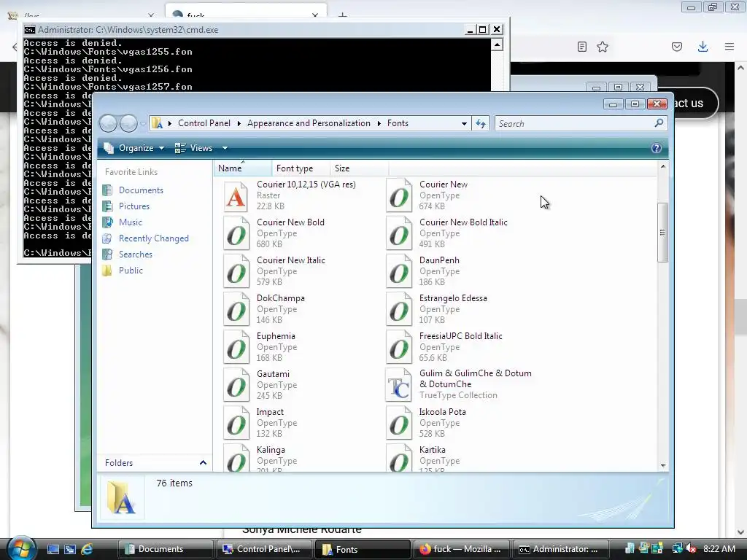
Task: Click Control Panel in the breadcrumb path
Action: [x=204, y=123]
